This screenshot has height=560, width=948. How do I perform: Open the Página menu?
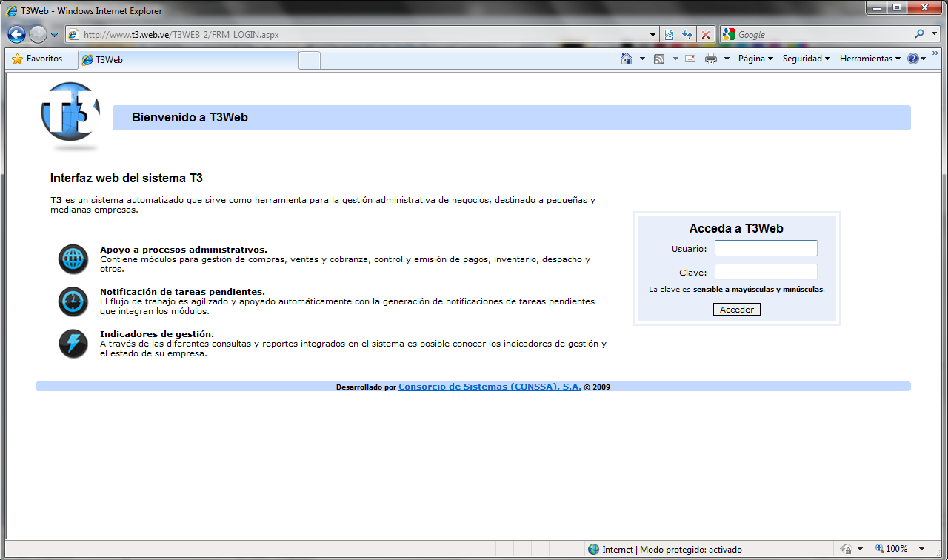[x=755, y=59]
